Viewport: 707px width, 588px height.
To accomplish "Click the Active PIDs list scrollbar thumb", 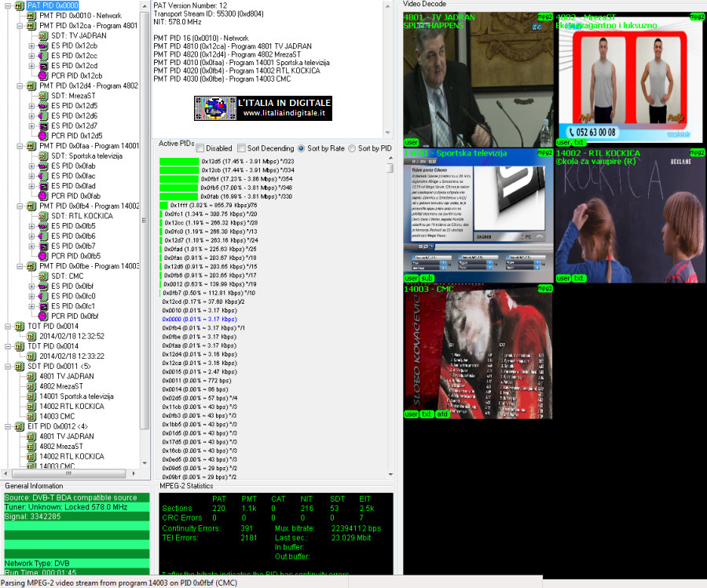I will tap(390, 168).
